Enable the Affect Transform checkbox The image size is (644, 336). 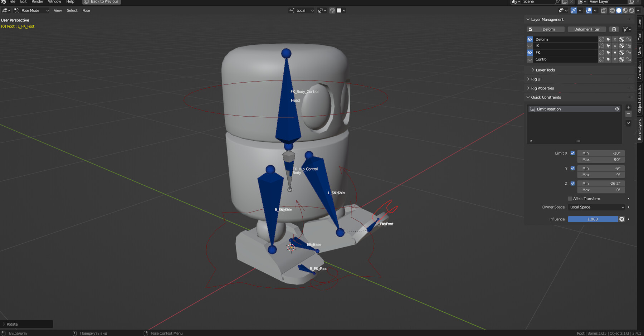coord(570,199)
